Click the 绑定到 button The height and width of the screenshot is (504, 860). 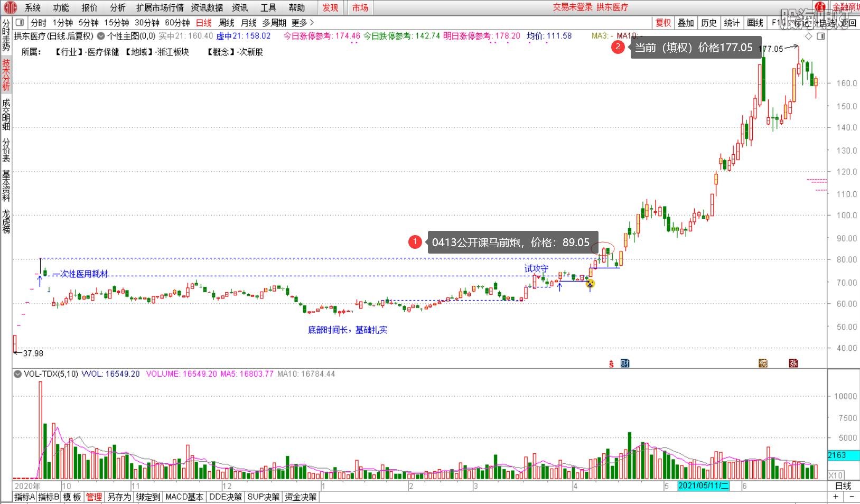coord(148,497)
